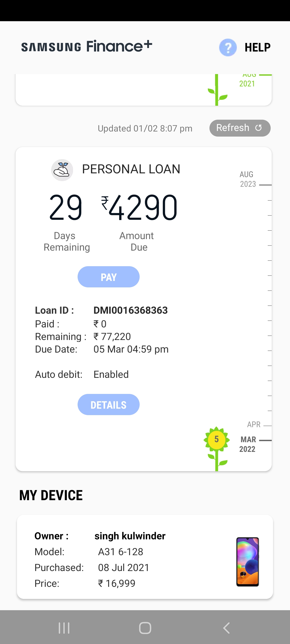Screen dimensions: 290x644
Task: Open the HELP text link
Action: point(257,47)
